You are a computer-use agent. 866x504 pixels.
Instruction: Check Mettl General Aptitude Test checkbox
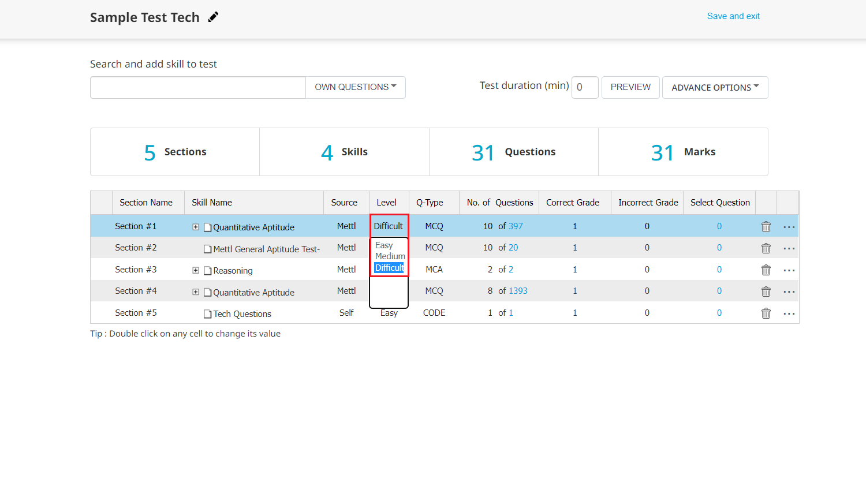[x=208, y=249]
